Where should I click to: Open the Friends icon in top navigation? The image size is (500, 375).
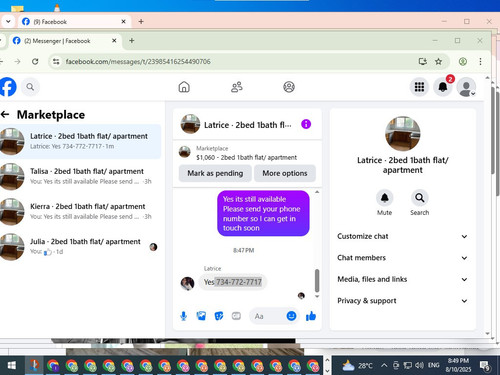point(237,87)
